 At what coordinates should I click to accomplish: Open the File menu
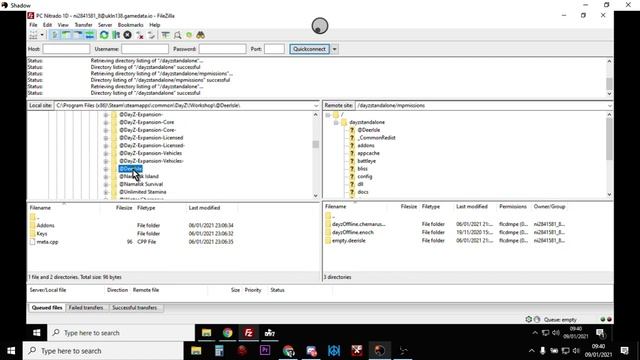[33, 25]
